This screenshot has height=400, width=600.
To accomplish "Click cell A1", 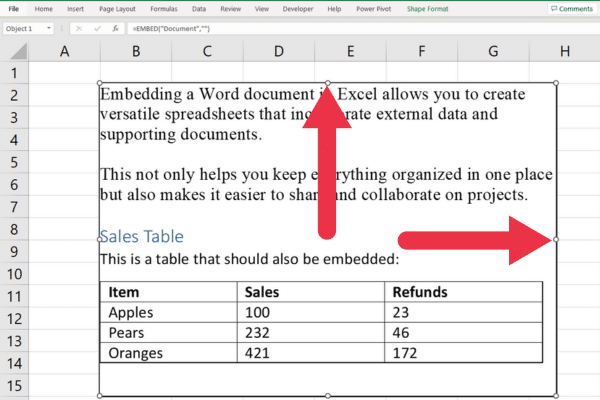I will coord(64,73).
